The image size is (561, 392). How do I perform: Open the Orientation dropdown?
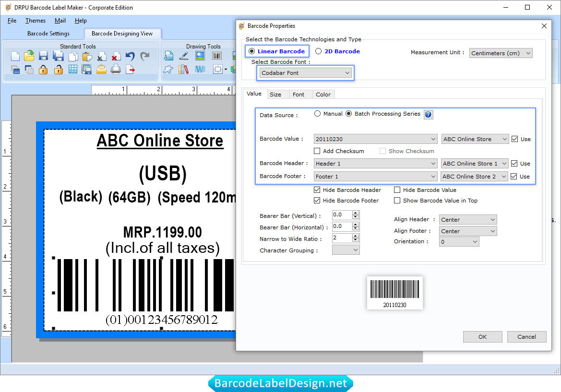click(459, 242)
